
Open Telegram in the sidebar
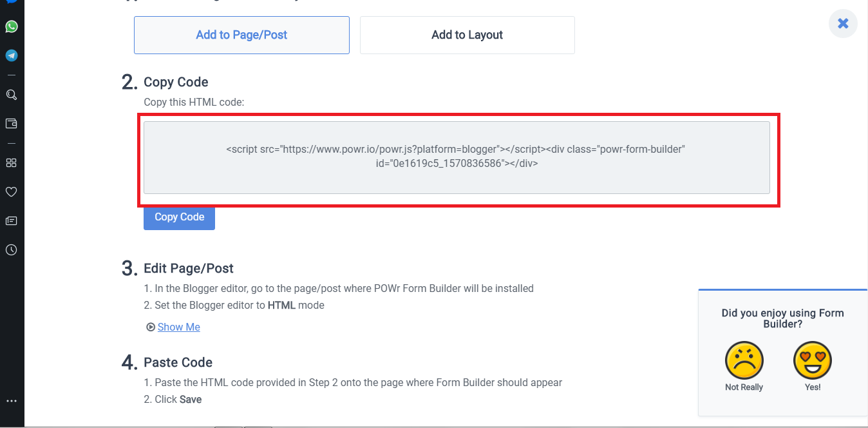[x=12, y=55]
